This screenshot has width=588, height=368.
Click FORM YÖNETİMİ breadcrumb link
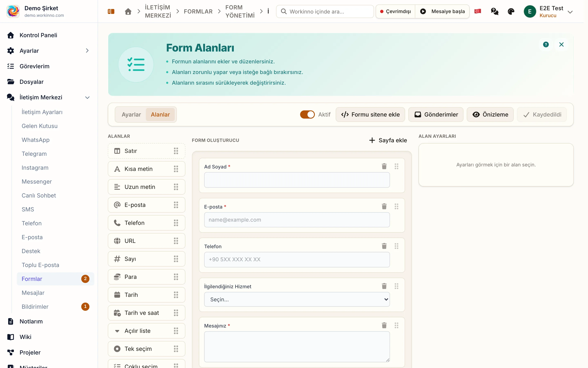pyautogui.click(x=240, y=11)
